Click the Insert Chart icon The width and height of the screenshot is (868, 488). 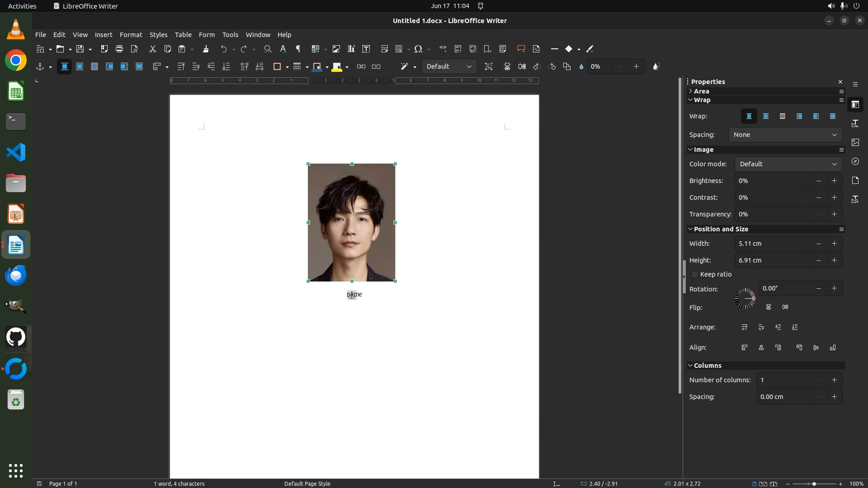coord(351,49)
